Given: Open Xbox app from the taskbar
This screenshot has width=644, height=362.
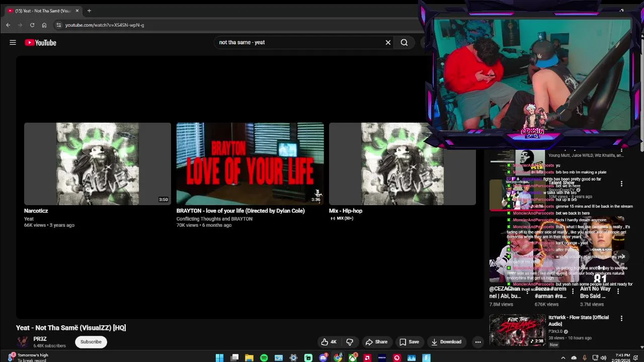Looking at the screenshot, I should pos(353,357).
